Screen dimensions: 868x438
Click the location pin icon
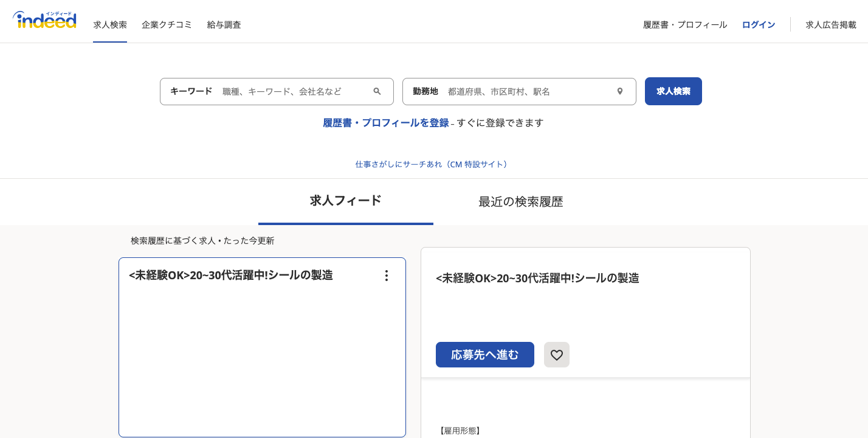(619, 91)
